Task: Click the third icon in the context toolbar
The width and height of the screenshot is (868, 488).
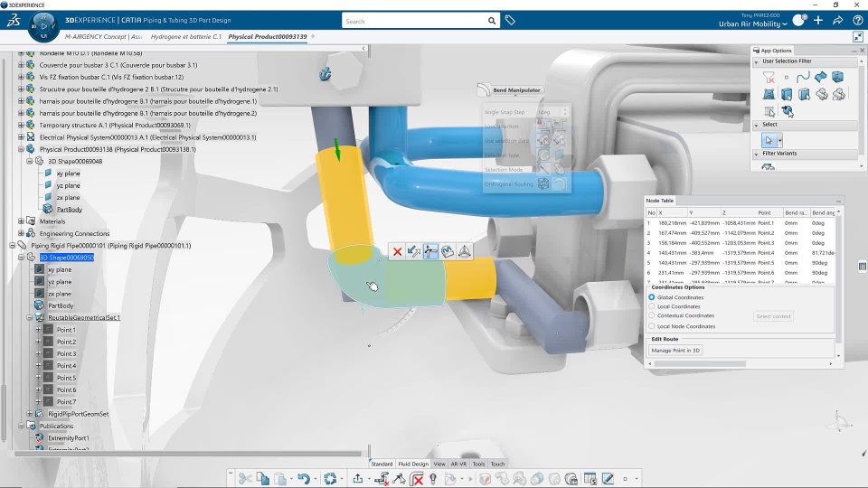Action: coord(430,252)
